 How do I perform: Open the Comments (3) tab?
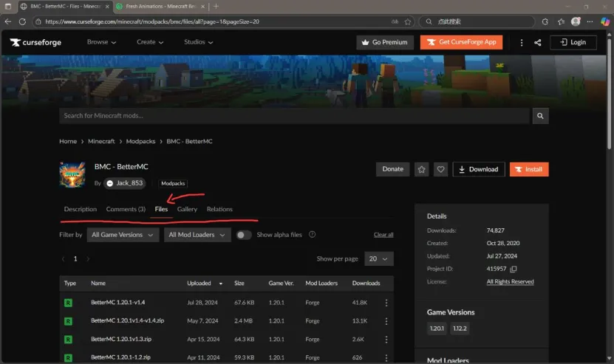point(126,209)
